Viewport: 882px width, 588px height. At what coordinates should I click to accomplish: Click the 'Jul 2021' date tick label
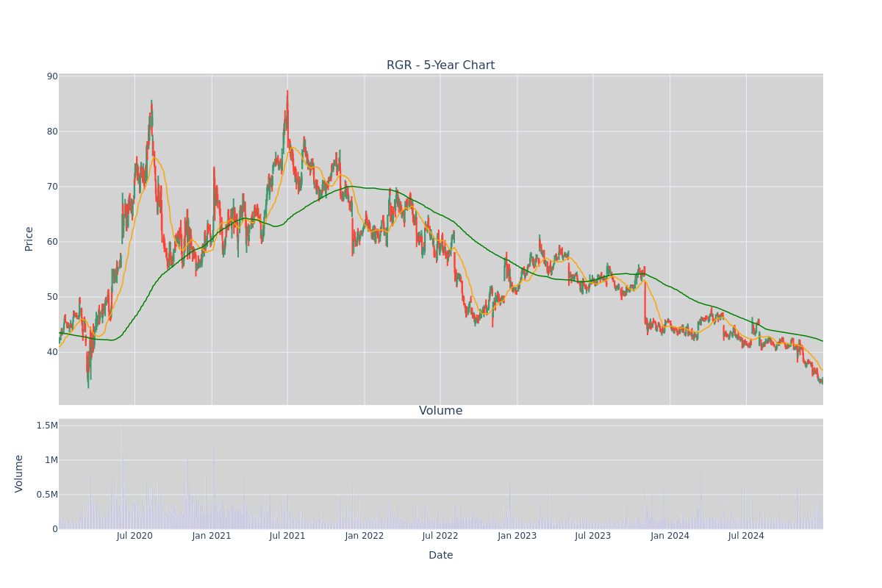[287, 536]
